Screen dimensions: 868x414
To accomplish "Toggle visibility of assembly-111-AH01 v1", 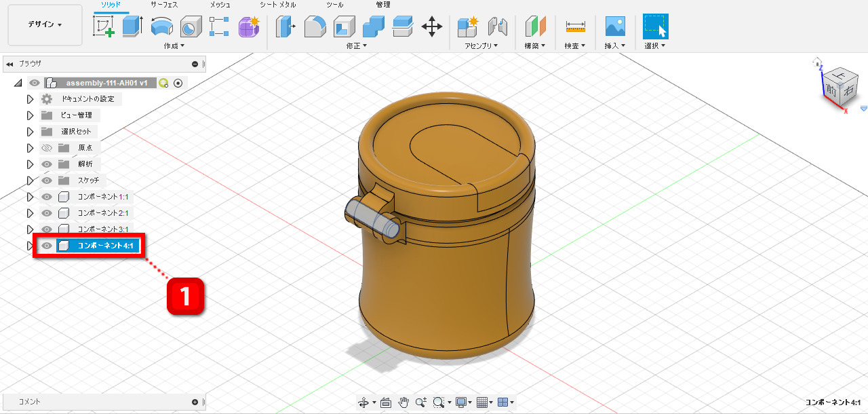I will pyautogui.click(x=35, y=83).
